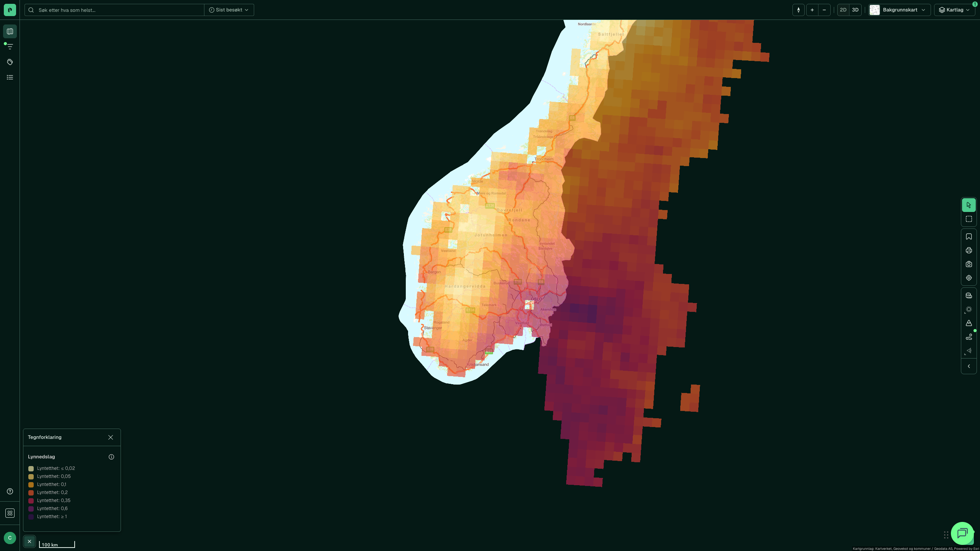Open the Sist besøkt dropdown

tap(229, 10)
